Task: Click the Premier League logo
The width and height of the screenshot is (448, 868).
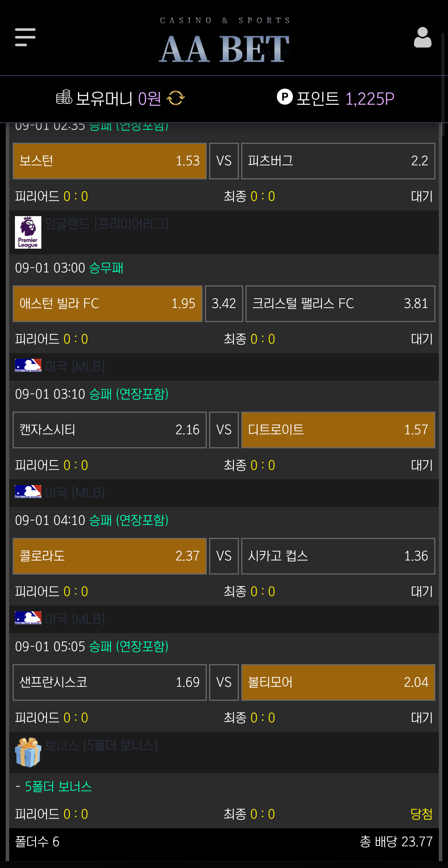Action: 28,232
